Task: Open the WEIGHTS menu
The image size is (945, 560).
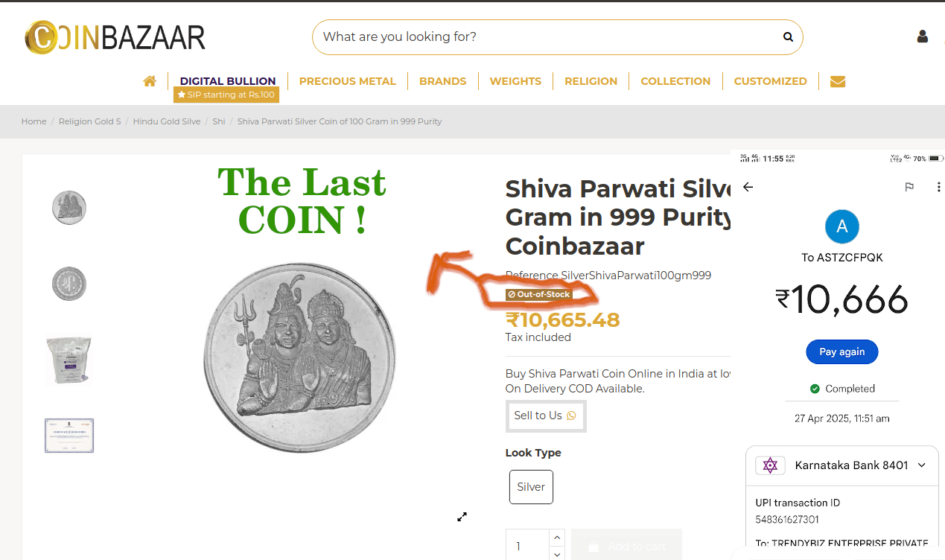Action: (x=515, y=81)
